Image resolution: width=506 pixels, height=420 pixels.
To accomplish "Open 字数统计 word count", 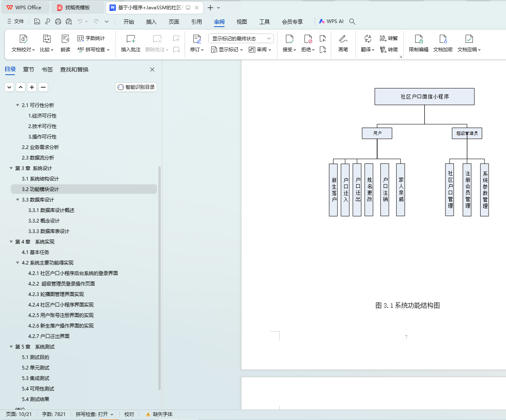I will (x=91, y=38).
